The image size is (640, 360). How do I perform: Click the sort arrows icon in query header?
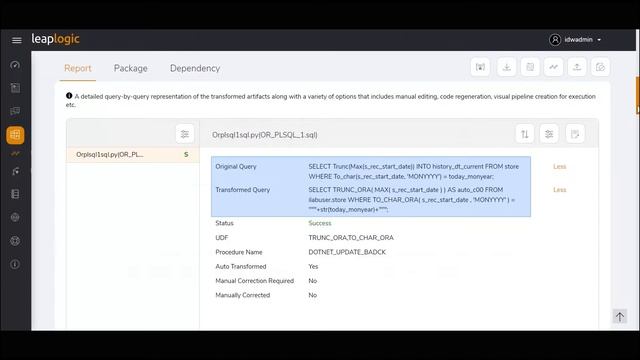point(525,134)
